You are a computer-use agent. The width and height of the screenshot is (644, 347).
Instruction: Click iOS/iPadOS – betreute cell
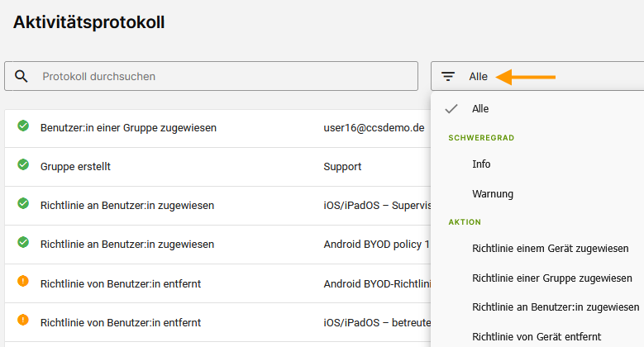pos(377,323)
